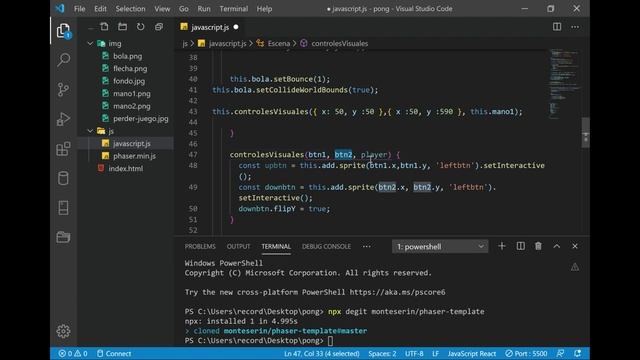Screen dimensions: 640x360
Task: Maximize the panel with up chevron
Action: pos(557,246)
